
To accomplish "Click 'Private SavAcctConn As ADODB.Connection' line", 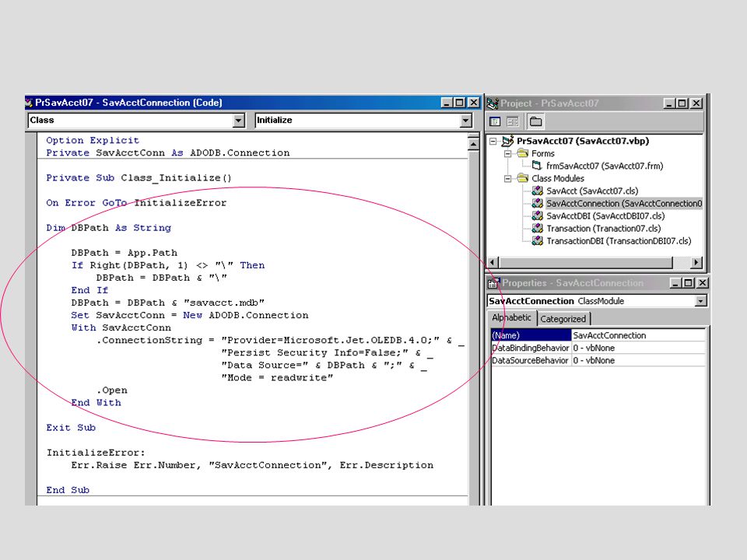I will click(168, 153).
